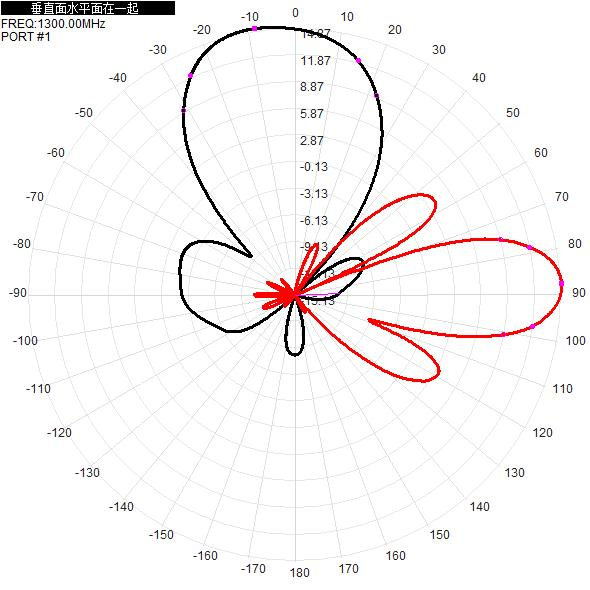Viewport: 590px width, 590px height.
Task: Click the -30 degree angle label
Action: point(158,50)
